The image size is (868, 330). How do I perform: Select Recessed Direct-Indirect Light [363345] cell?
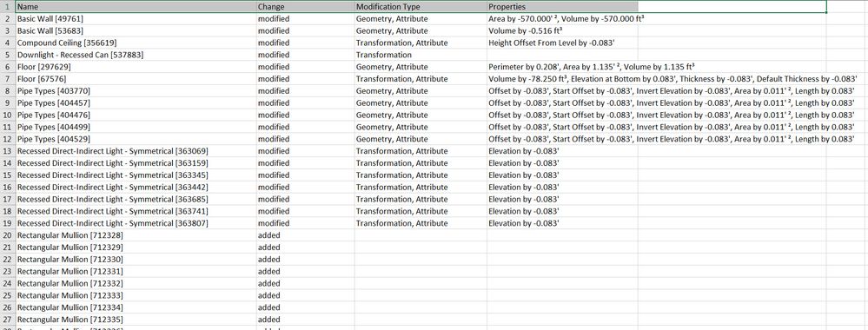136,175
